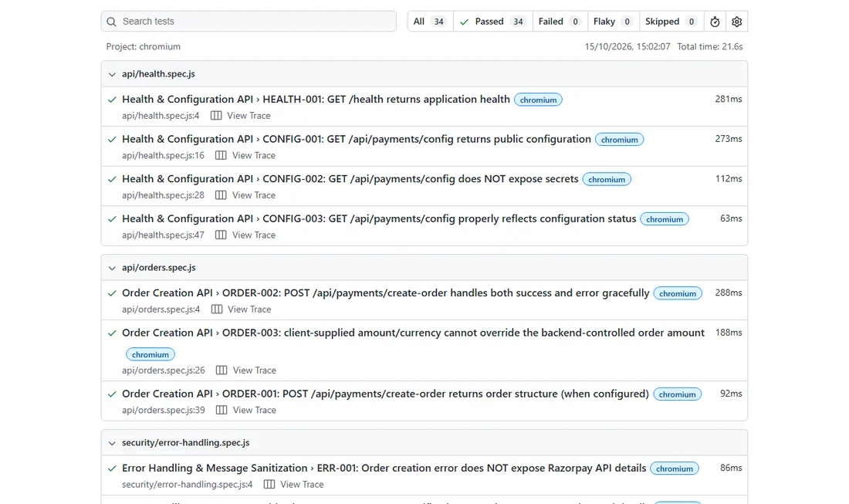The image size is (849, 504).
Task: Collapse the api/orders.spec.js group
Action: [x=112, y=268]
